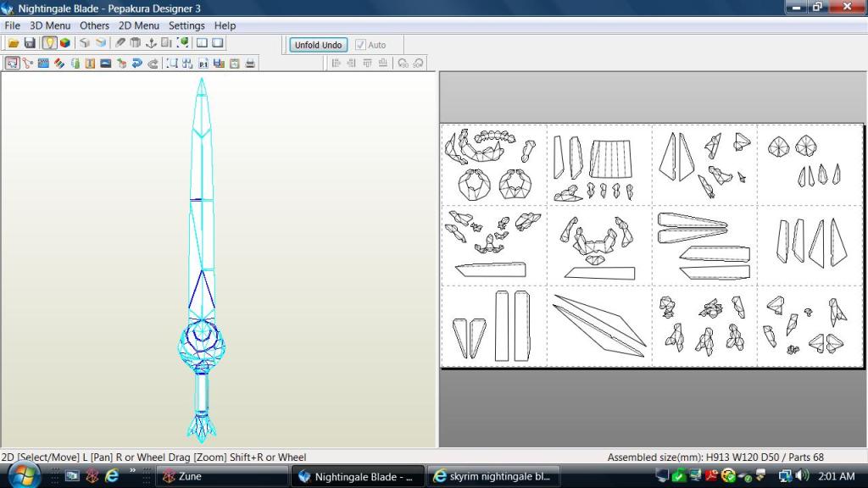
Task: Click the 'Assembled size(mm): H913 W120 D50' status text
Action: tap(693, 457)
